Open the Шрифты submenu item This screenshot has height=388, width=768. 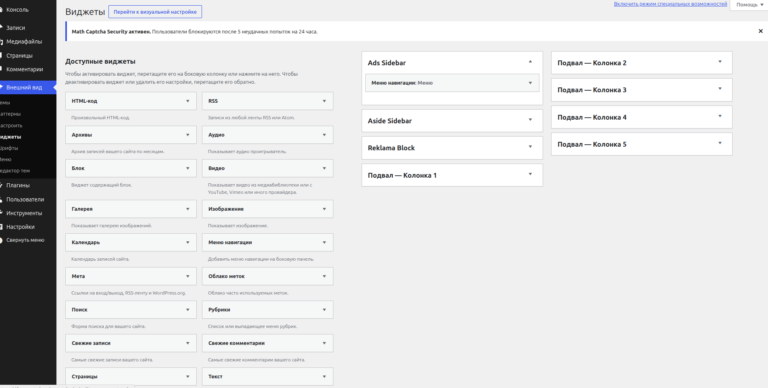point(10,148)
